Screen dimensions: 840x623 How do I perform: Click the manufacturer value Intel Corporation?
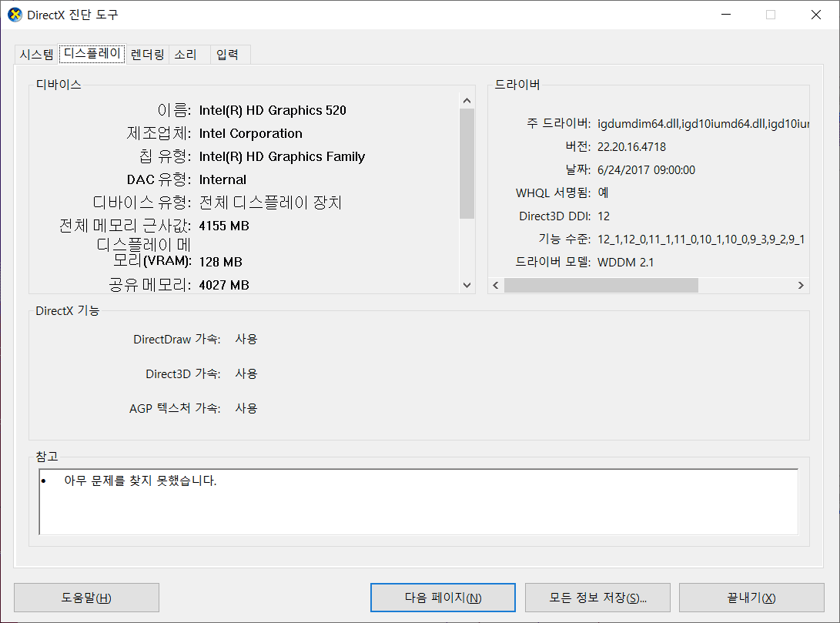251,133
